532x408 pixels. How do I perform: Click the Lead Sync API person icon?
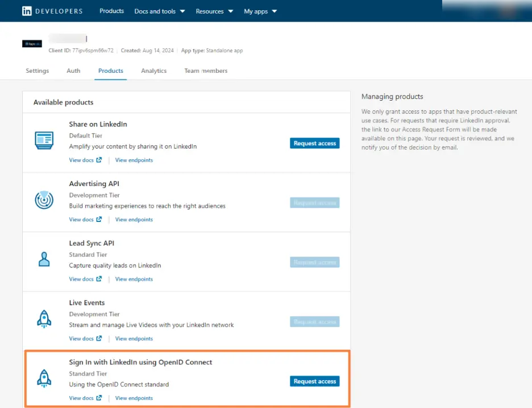coord(44,259)
